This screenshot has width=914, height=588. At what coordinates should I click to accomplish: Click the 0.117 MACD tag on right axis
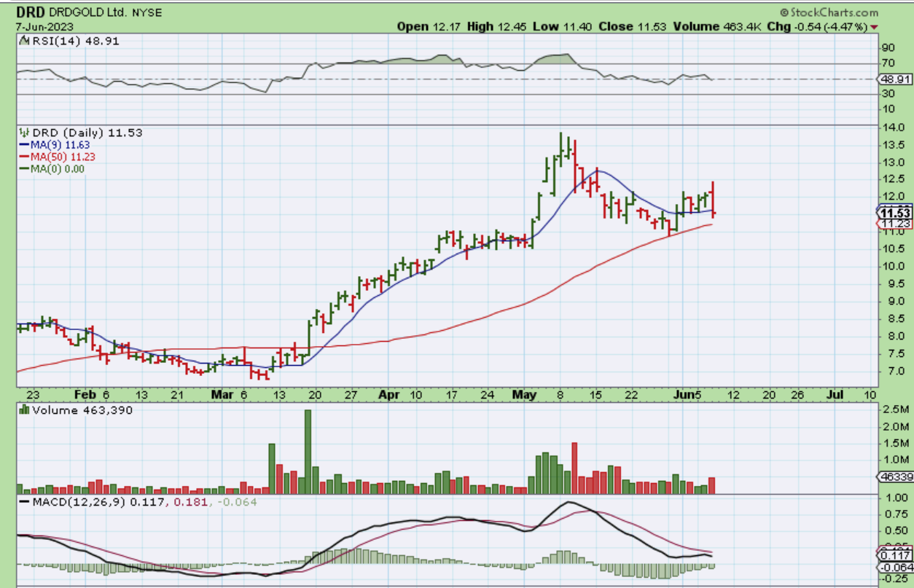[894, 554]
